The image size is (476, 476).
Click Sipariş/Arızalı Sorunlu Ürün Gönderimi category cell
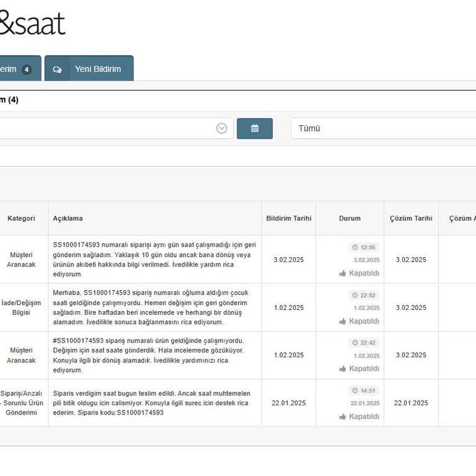(21, 403)
